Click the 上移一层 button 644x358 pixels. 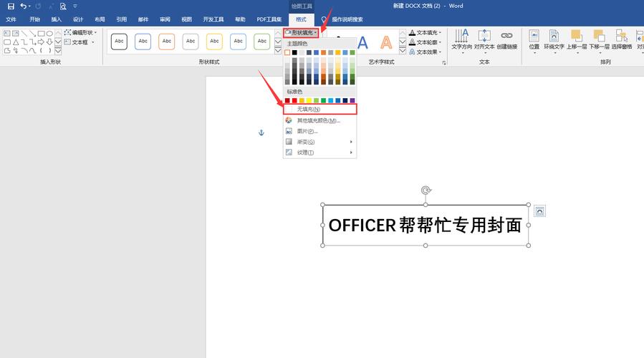[x=577, y=40]
